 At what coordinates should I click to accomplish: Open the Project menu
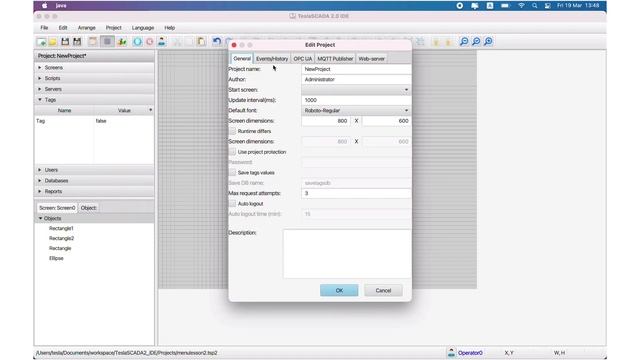tap(113, 28)
